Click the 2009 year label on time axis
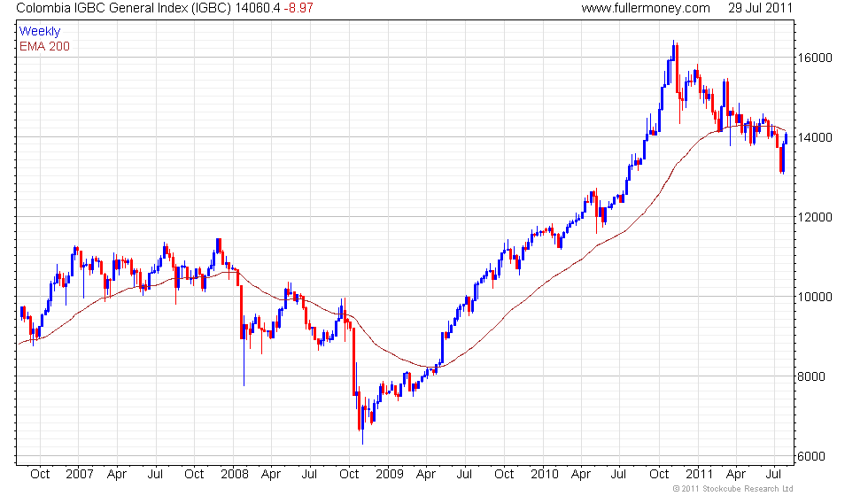 tap(389, 474)
